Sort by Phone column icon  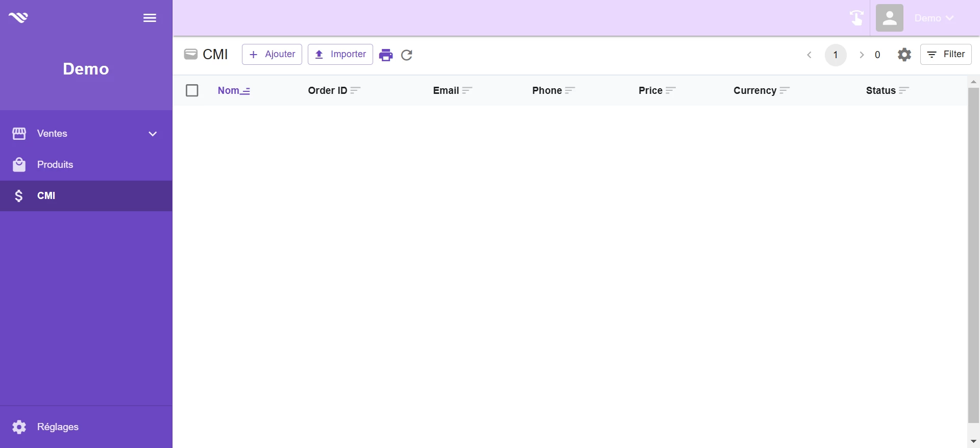(570, 90)
